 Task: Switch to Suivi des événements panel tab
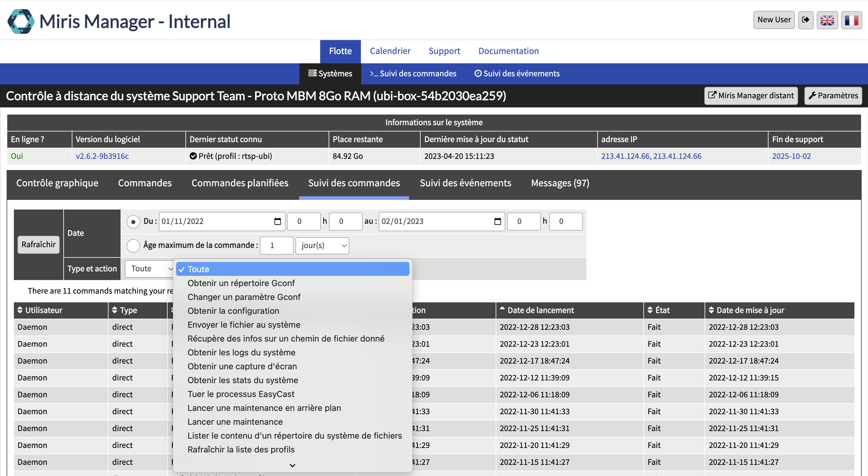465,183
